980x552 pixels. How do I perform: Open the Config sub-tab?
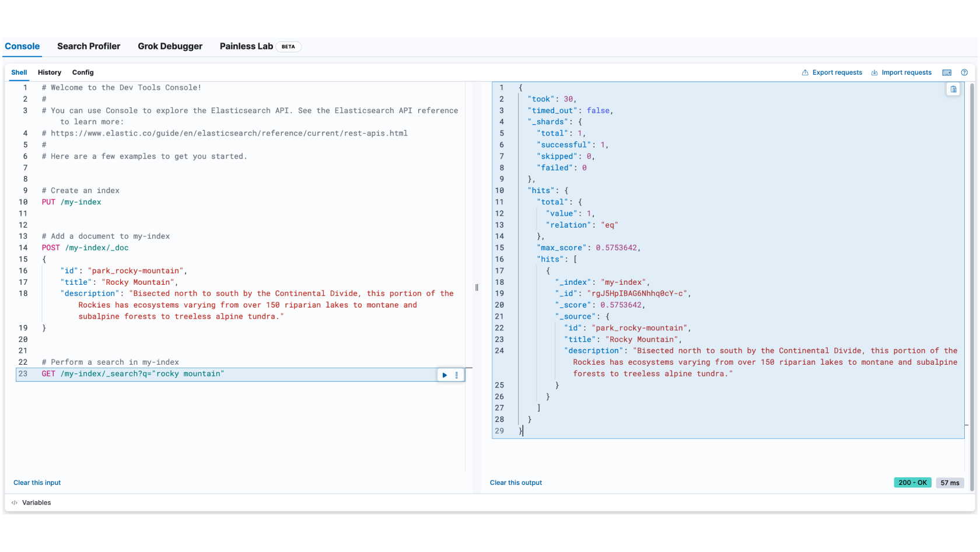pos(83,73)
